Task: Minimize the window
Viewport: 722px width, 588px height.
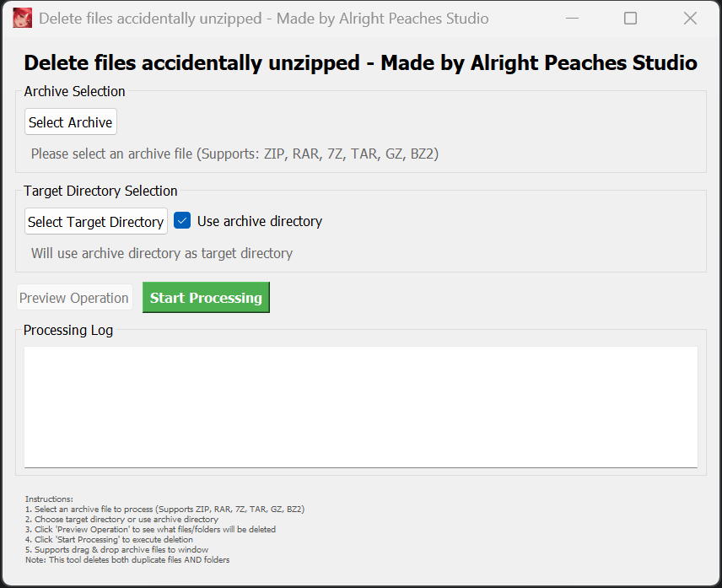Action: click(x=571, y=19)
